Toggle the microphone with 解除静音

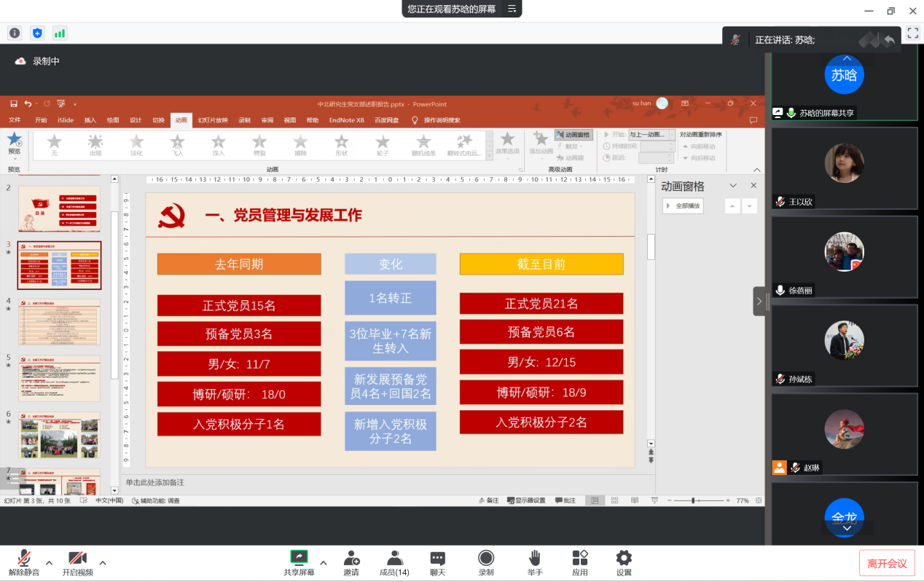click(24, 562)
